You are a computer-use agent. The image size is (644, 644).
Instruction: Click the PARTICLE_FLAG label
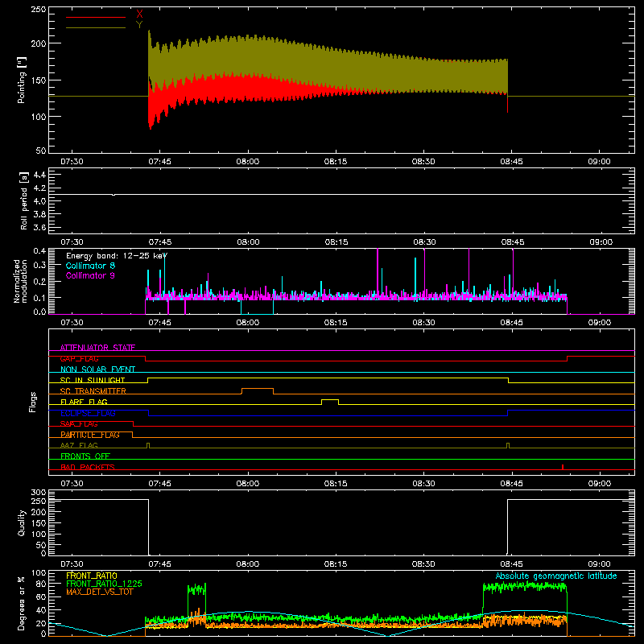coord(90,435)
